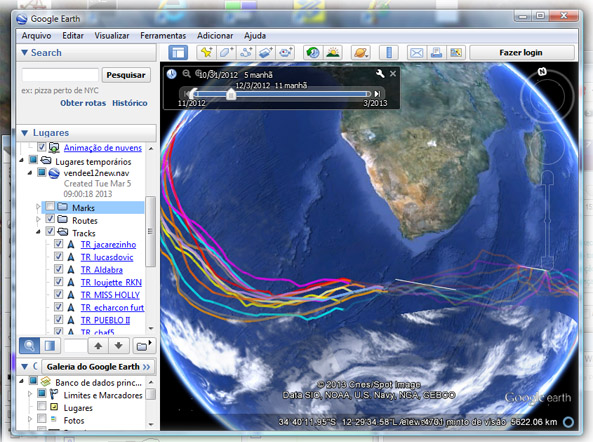This screenshot has width=593, height=442.
Task: Collapse the Tracks folder node
Action: 38,232
